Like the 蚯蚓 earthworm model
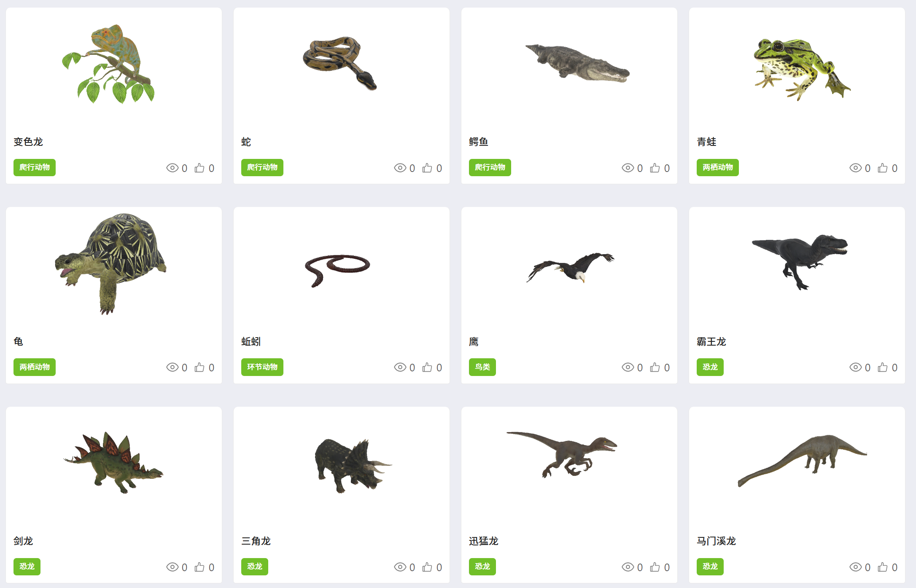The image size is (916, 588). [x=427, y=368]
